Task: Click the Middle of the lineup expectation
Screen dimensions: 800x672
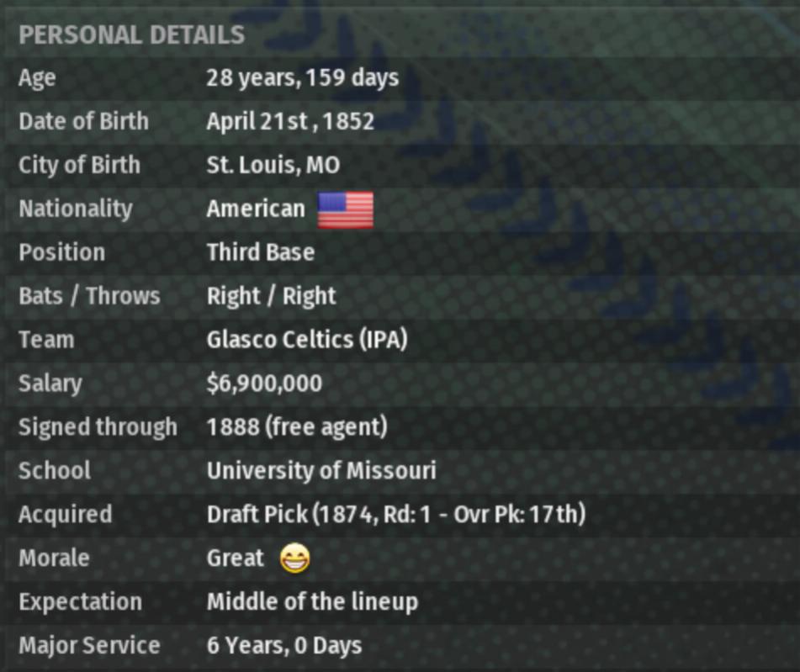Action: [x=312, y=602]
